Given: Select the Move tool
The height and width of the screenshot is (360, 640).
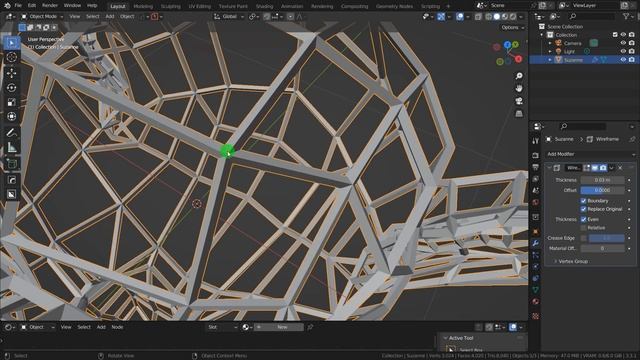Looking at the screenshot, I should pos(11,73).
